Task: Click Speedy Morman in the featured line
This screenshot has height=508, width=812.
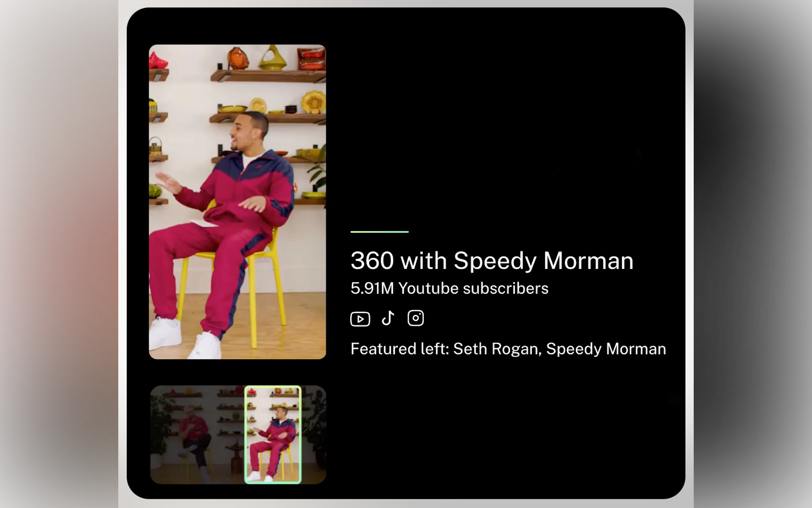Action: click(606, 349)
